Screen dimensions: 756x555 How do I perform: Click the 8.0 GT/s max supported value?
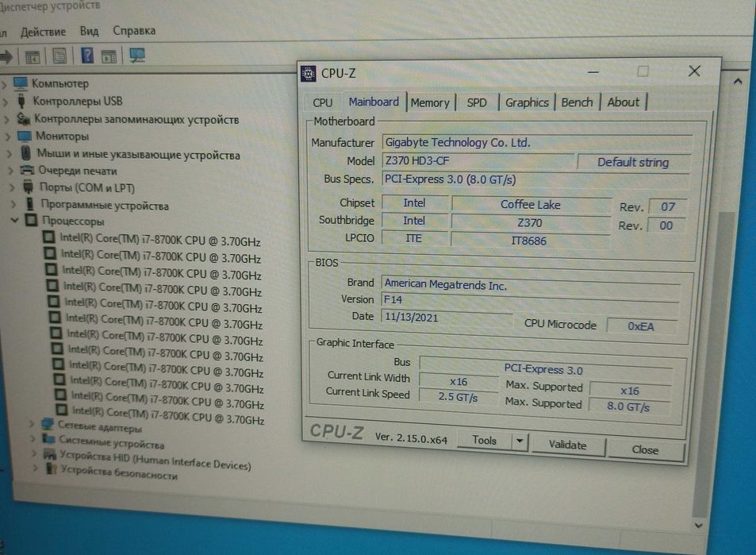[x=628, y=407]
